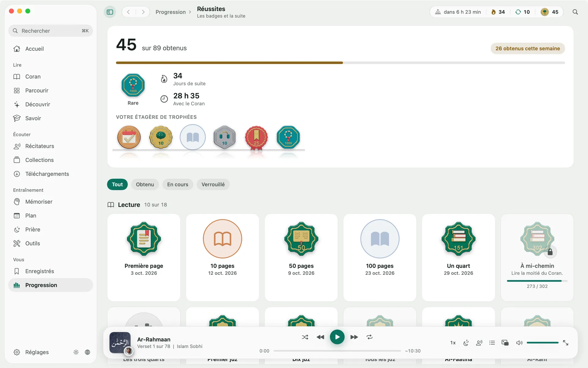Change playback speed 1x

tap(453, 343)
